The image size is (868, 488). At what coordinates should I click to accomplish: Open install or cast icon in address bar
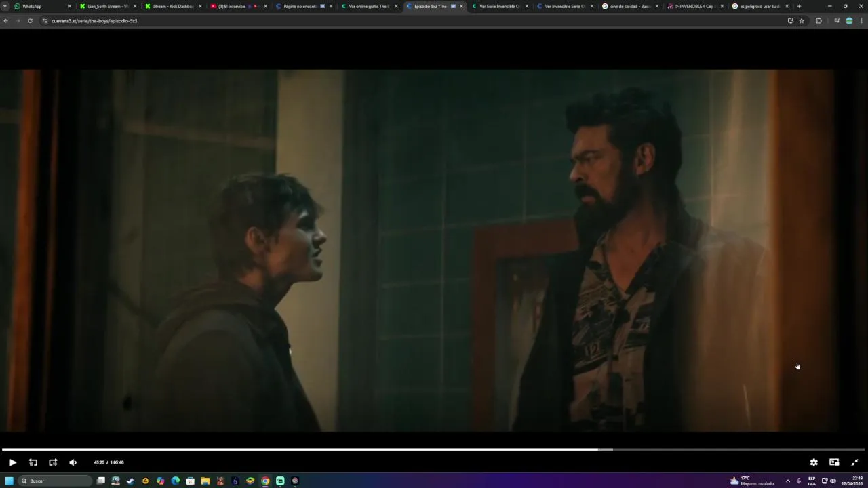(x=790, y=21)
